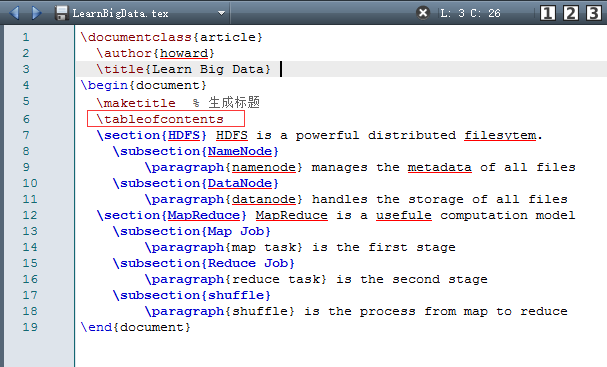Image resolution: width=607 pixels, height=367 pixels.
Task: Select line number 19 in gutter
Action: (x=30, y=327)
